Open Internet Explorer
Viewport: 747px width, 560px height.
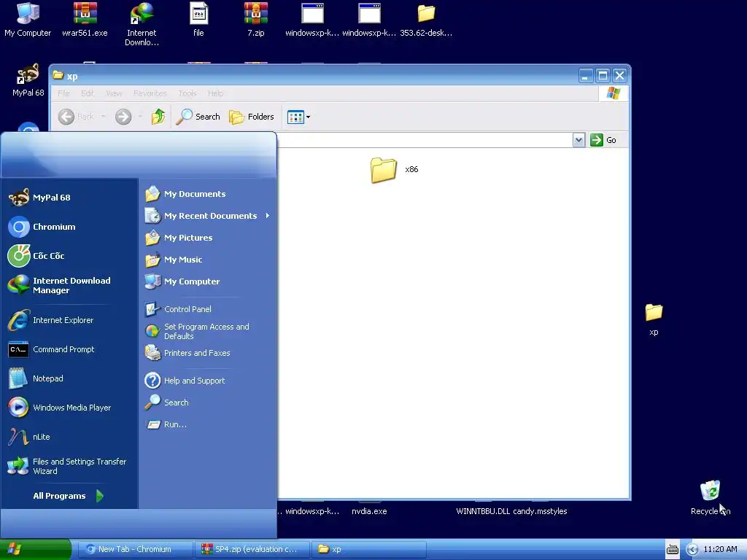click(x=69, y=320)
